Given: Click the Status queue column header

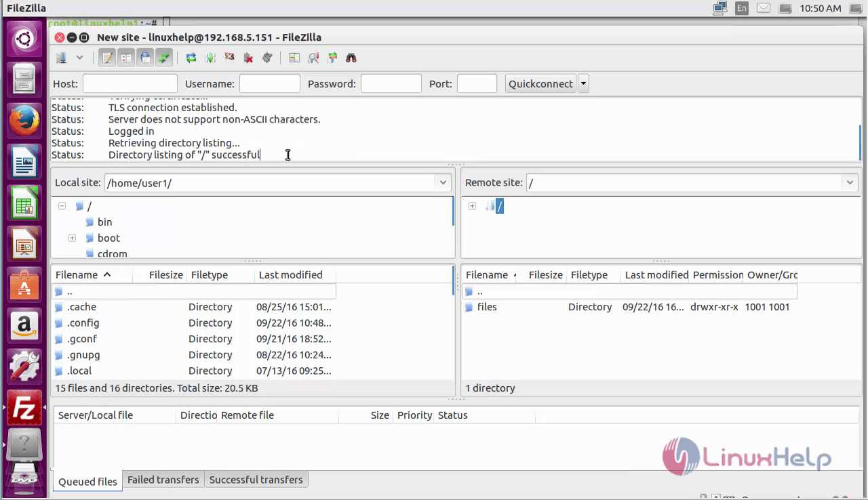Looking at the screenshot, I should tap(486, 415).
